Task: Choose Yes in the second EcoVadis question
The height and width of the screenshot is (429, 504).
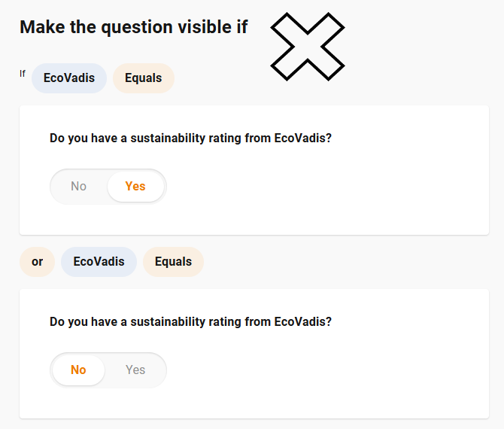Action: click(135, 370)
